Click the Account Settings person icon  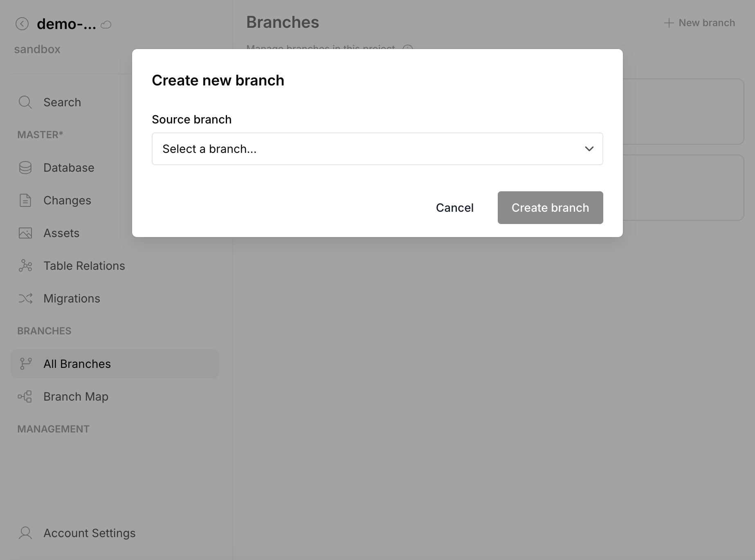tap(25, 533)
